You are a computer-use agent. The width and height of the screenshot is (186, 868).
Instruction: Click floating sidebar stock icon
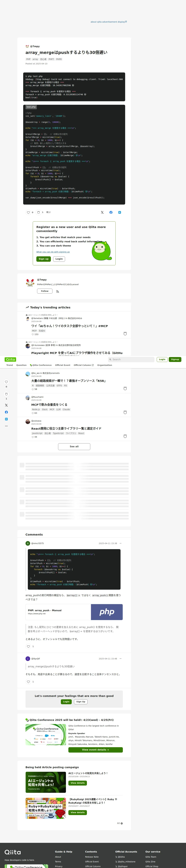click(x=6, y=394)
